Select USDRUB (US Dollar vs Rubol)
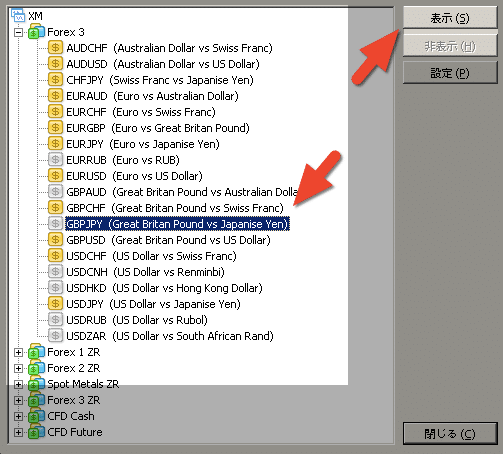Image resolution: width=503 pixels, height=454 pixels. tap(137, 320)
